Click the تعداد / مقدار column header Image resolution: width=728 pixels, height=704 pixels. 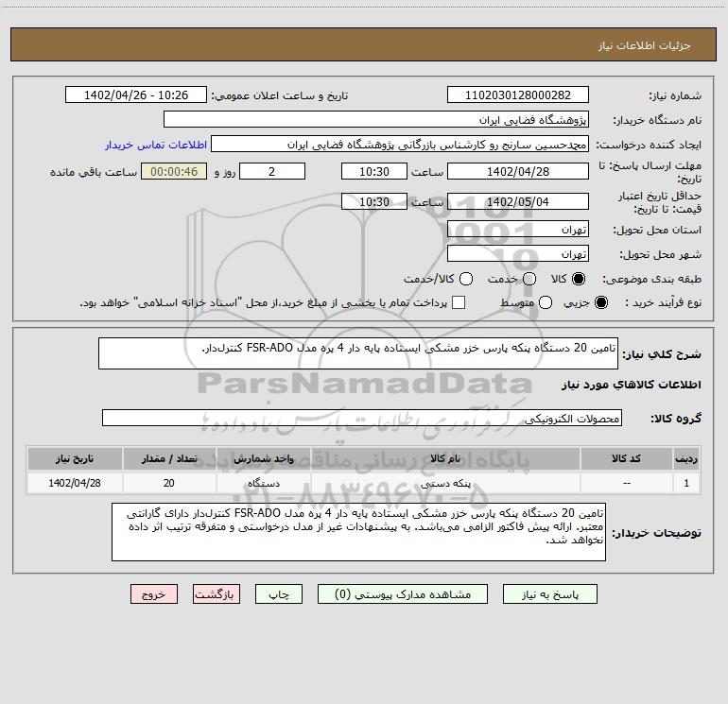click(169, 458)
